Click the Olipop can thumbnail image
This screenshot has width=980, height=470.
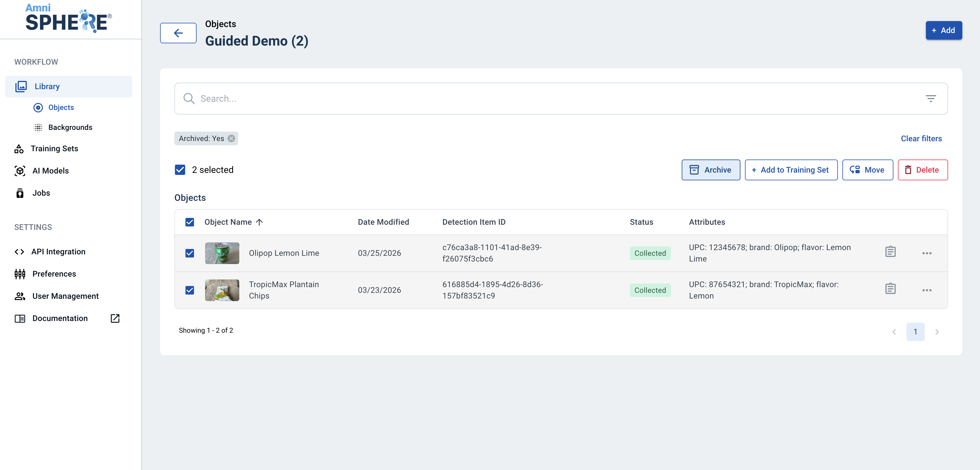[x=222, y=253]
